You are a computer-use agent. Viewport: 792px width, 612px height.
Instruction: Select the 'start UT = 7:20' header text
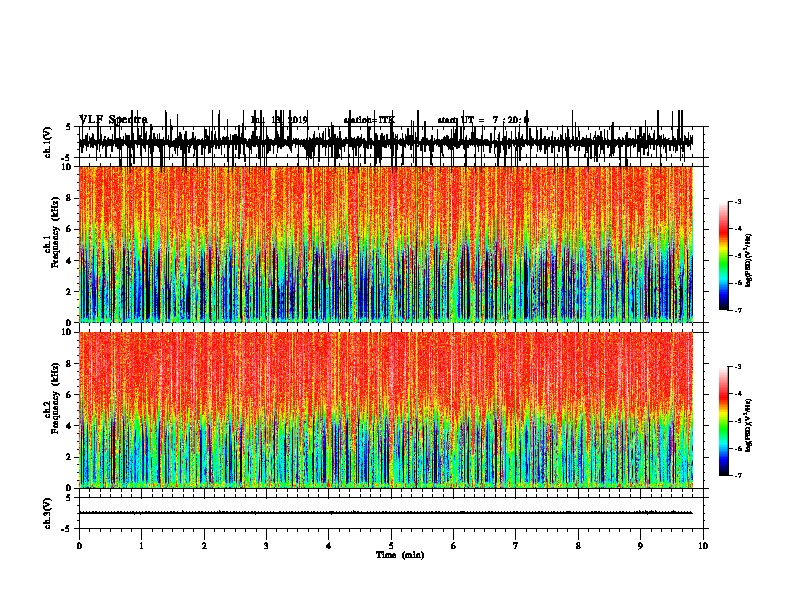[483, 120]
